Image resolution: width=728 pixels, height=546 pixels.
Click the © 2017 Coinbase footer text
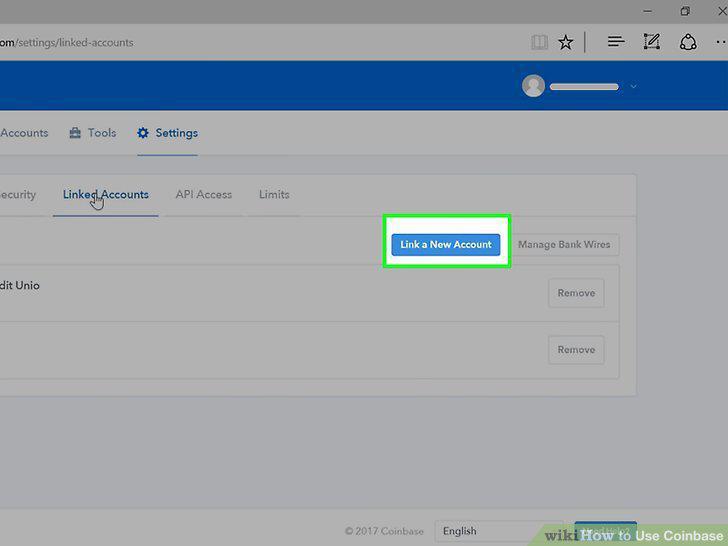click(x=384, y=531)
